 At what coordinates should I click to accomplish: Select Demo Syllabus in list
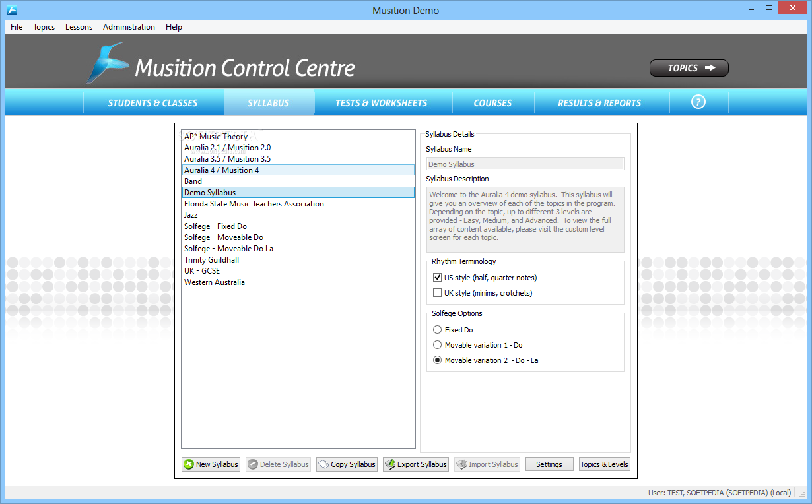point(298,193)
